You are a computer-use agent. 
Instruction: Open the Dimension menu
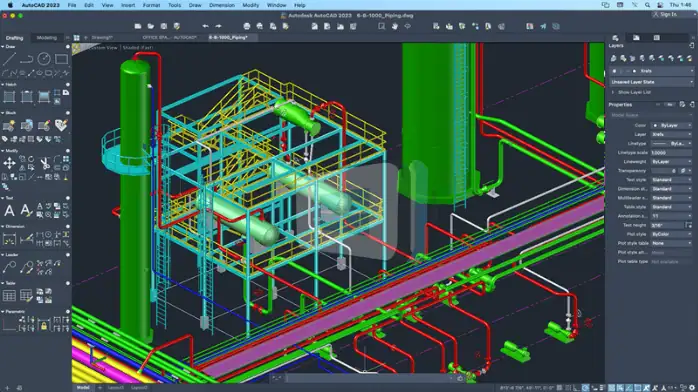coord(222,5)
